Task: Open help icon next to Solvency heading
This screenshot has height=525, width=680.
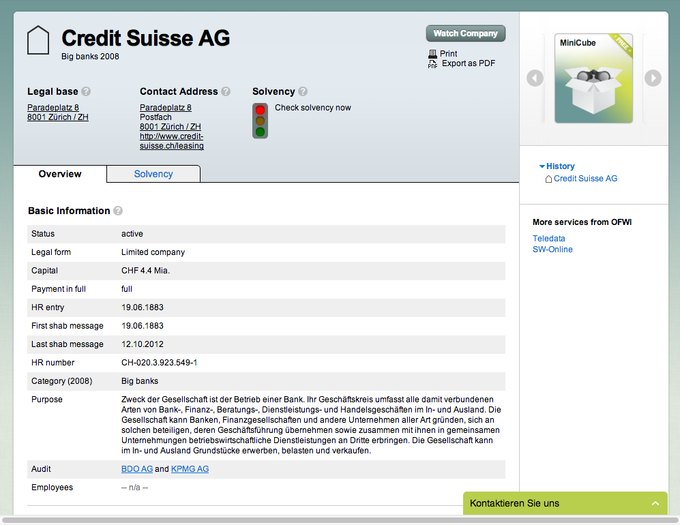Action: (303, 91)
